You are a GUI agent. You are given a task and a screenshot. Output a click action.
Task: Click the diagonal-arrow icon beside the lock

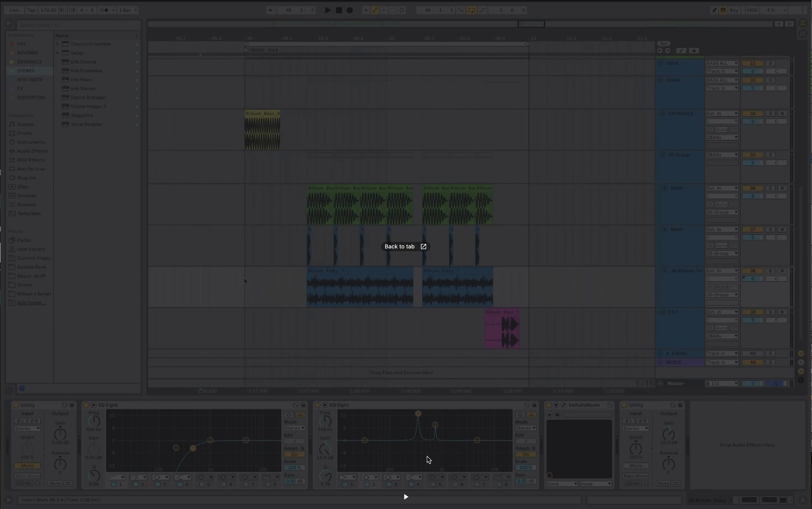tap(681, 51)
